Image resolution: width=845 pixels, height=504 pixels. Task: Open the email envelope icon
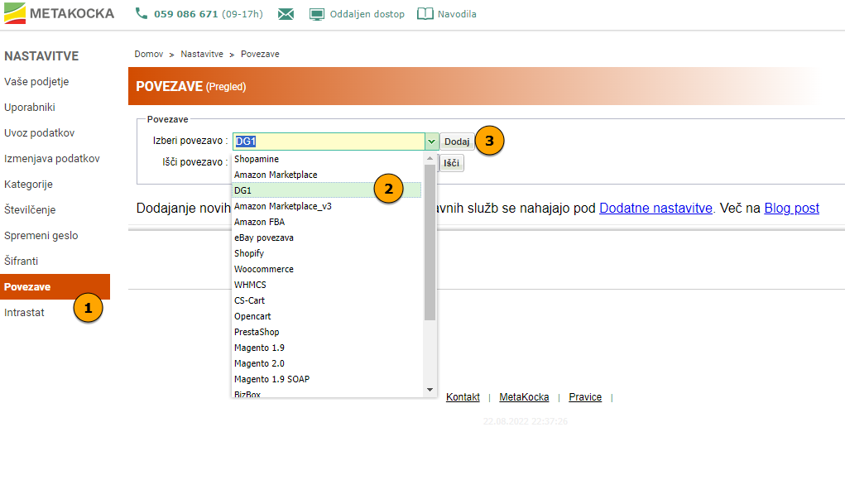[286, 14]
